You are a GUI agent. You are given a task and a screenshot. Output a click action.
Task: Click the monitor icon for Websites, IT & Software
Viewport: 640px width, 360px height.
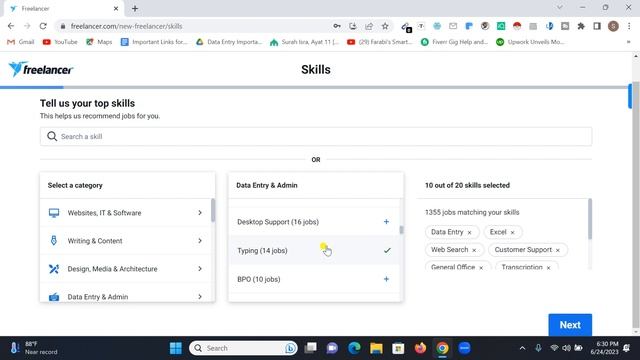(54, 213)
